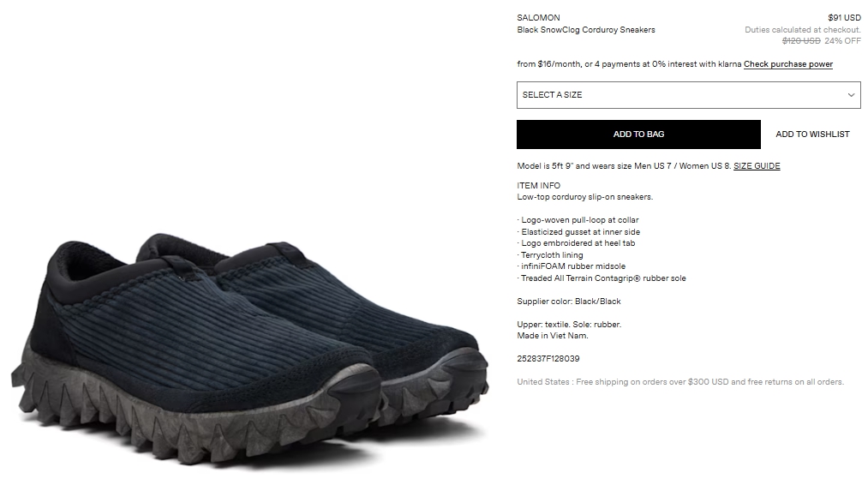Click the $91 USD price
The width and height of the screenshot is (868, 496).
[x=844, y=18]
